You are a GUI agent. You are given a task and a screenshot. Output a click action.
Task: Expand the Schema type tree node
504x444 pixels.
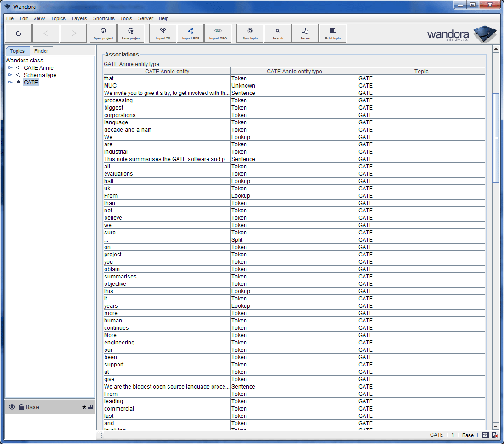(x=10, y=75)
